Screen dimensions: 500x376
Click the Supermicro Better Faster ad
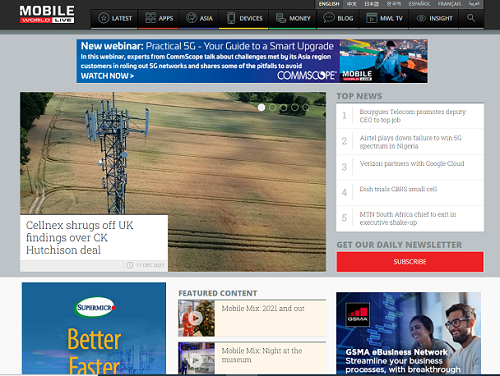tap(94, 328)
